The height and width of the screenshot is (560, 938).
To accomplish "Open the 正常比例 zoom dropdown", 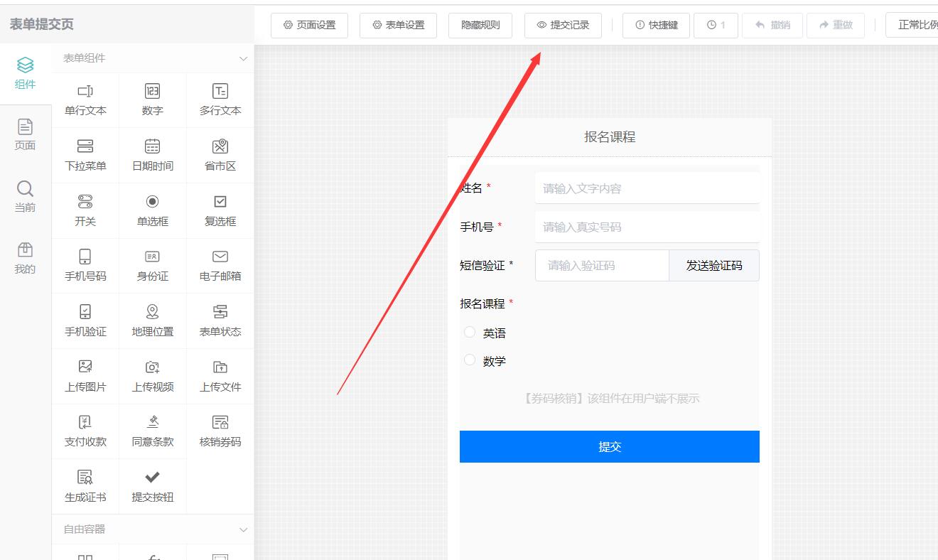I will (917, 25).
